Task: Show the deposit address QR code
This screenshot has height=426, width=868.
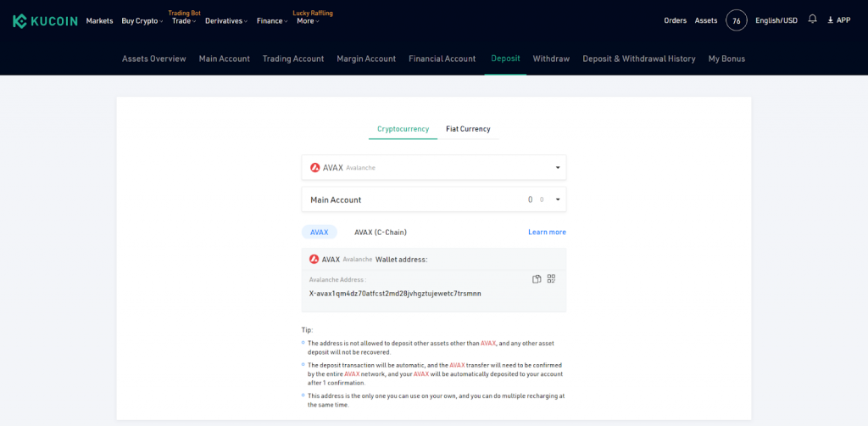Action: tap(551, 278)
